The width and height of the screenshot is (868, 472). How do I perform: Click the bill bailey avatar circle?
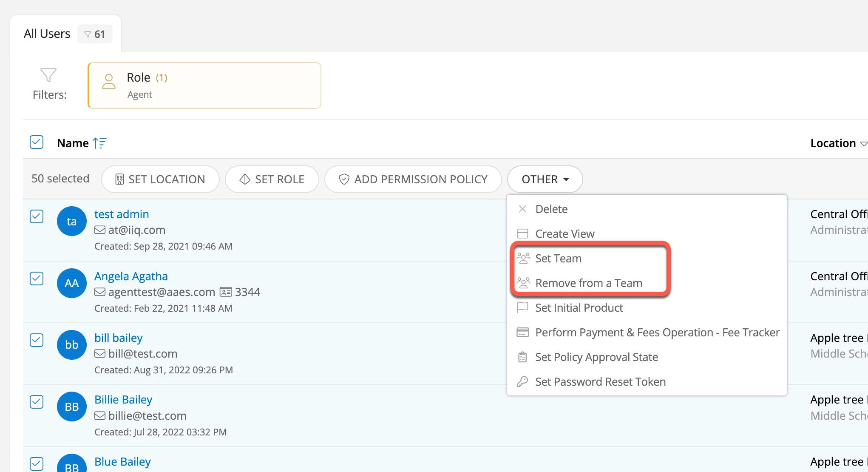(71, 344)
